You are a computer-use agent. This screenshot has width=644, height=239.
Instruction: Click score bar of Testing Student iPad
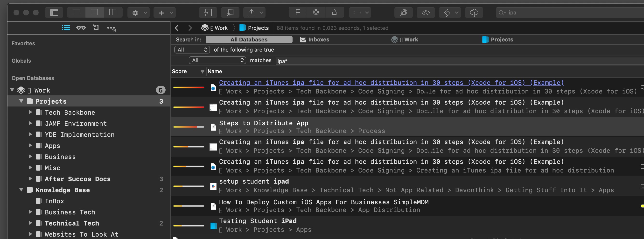[189, 226]
